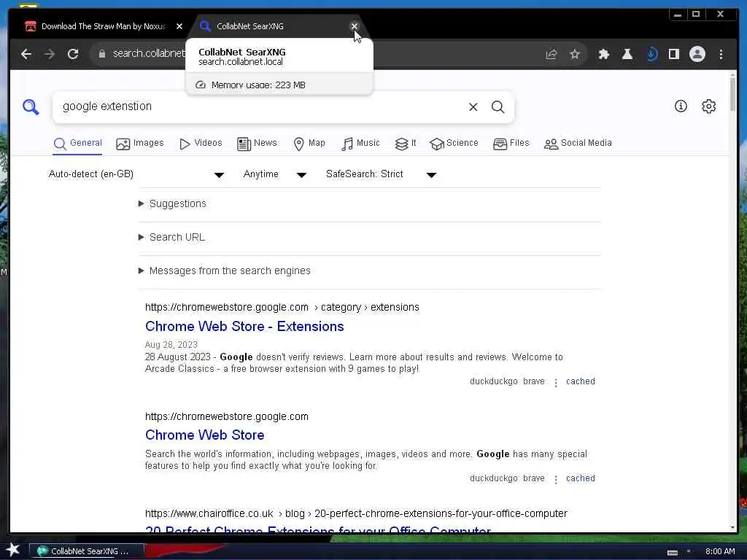Select the Videos search category
This screenshot has height=560, width=747.
pyautogui.click(x=201, y=144)
